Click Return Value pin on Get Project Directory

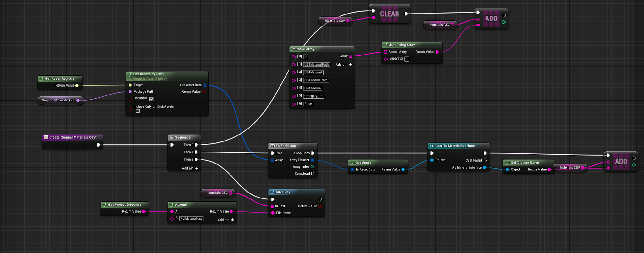point(144,211)
